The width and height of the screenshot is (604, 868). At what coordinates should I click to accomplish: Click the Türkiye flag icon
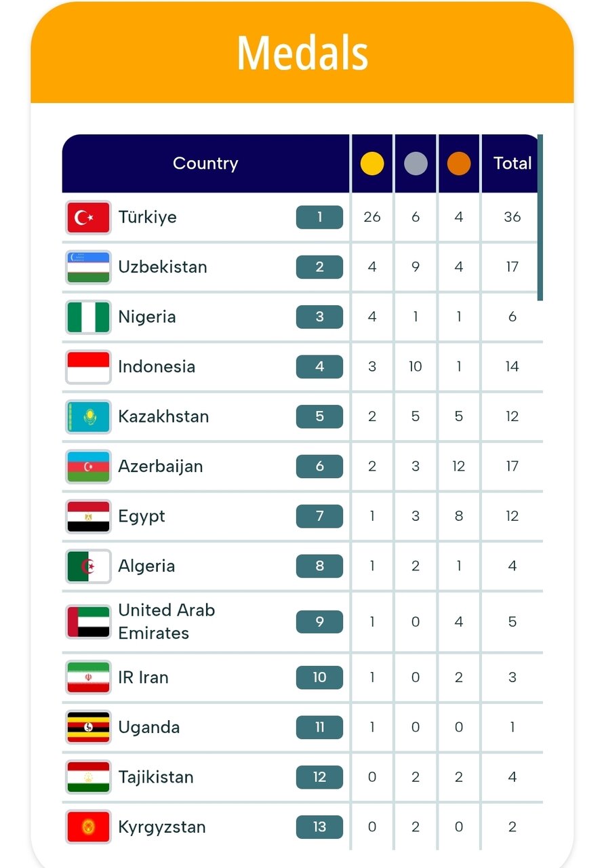[88, 218]
